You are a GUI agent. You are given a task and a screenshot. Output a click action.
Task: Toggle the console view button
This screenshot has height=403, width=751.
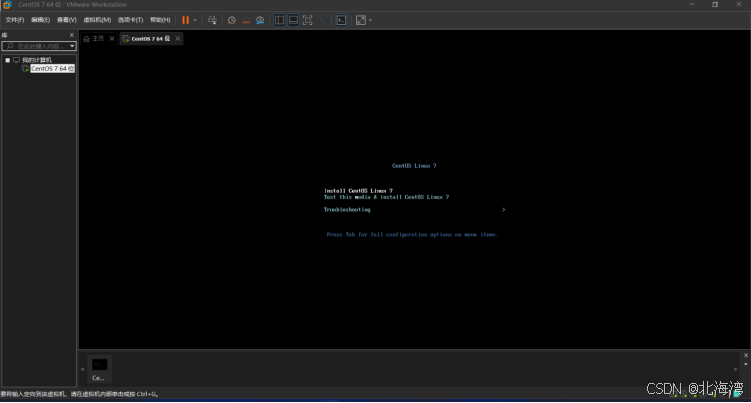tap(341, 20)
